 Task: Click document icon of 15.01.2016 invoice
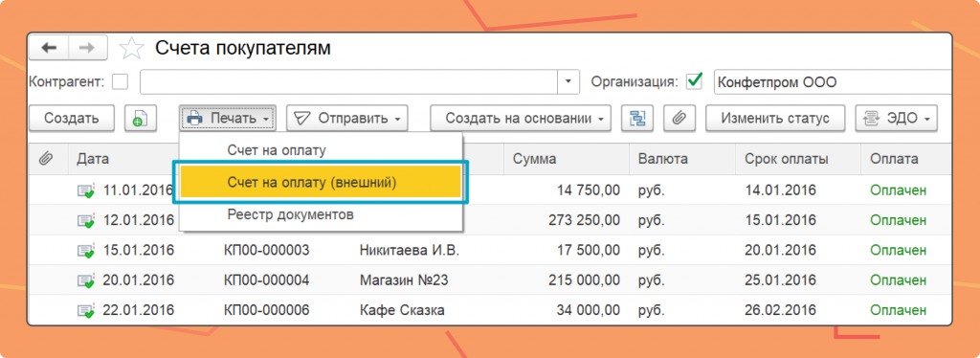point(85,251)
